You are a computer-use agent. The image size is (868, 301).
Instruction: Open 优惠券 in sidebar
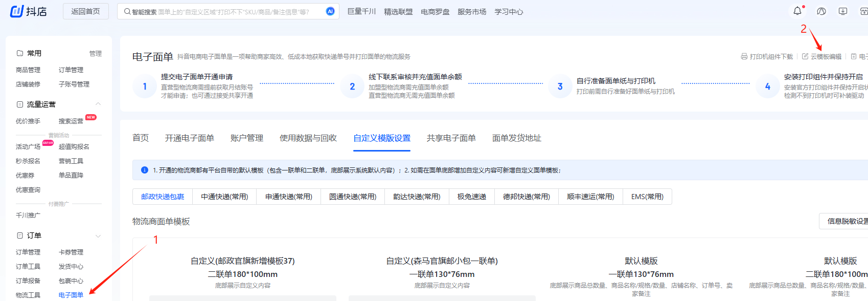pyautogui.click(x=25, y=175)
